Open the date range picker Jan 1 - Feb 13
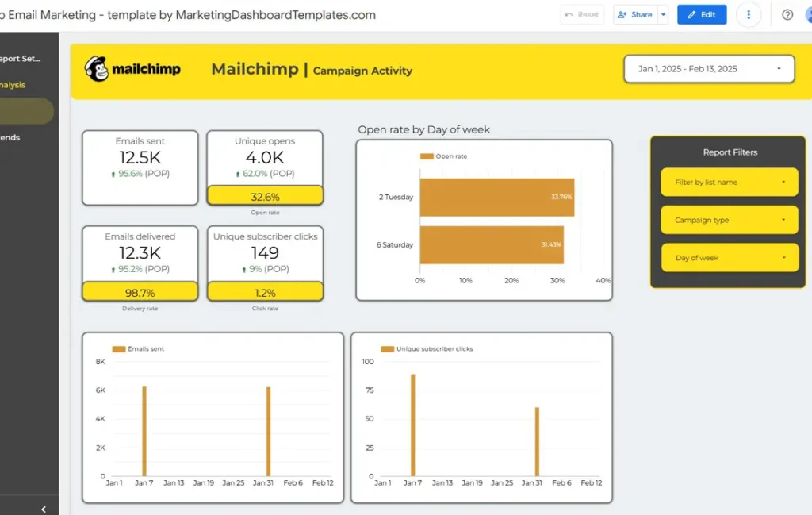The width and height of the screenshot is (812, 515). [709, 69]
